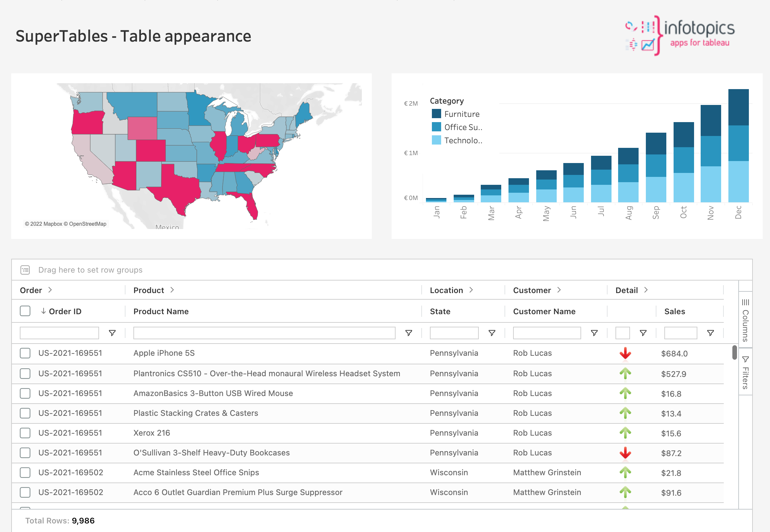
Task: Click the Product Name filter text field
Action: 264,333
